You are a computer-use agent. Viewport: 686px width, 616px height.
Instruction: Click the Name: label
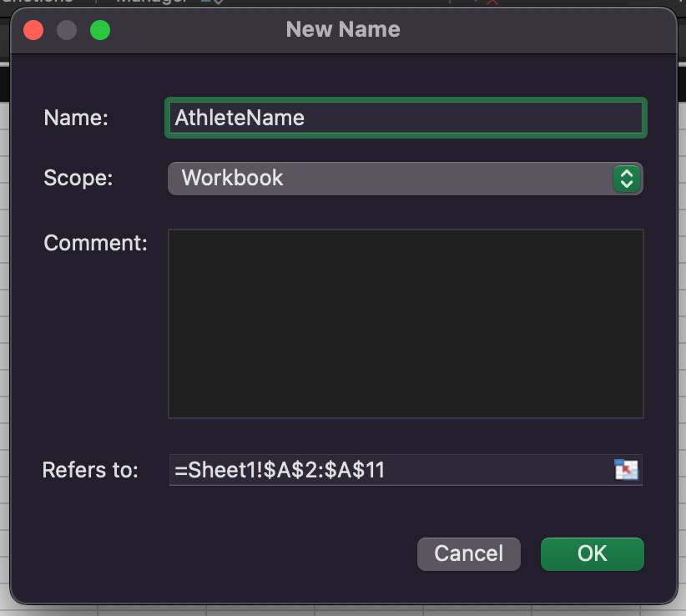click(x=76, y=118)
